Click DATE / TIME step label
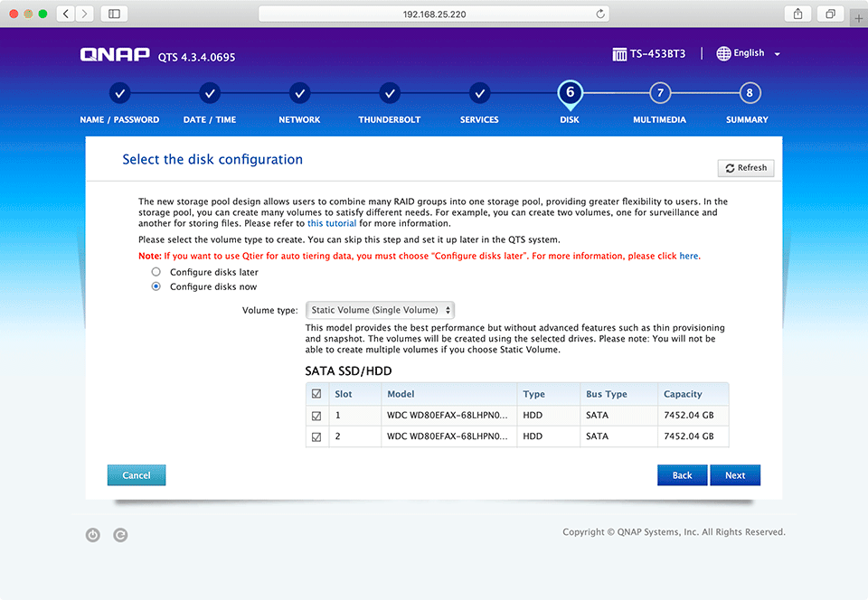 click(210, 119)
